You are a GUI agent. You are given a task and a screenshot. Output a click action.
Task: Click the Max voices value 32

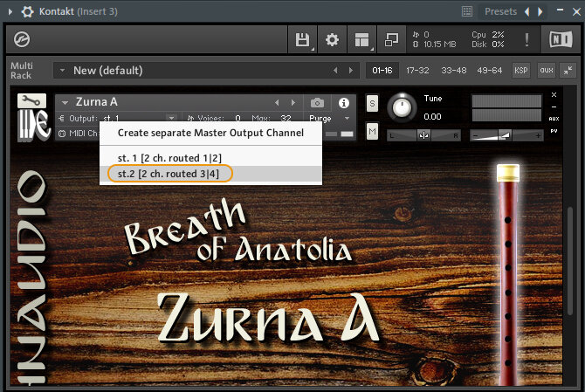coord(286,118)
